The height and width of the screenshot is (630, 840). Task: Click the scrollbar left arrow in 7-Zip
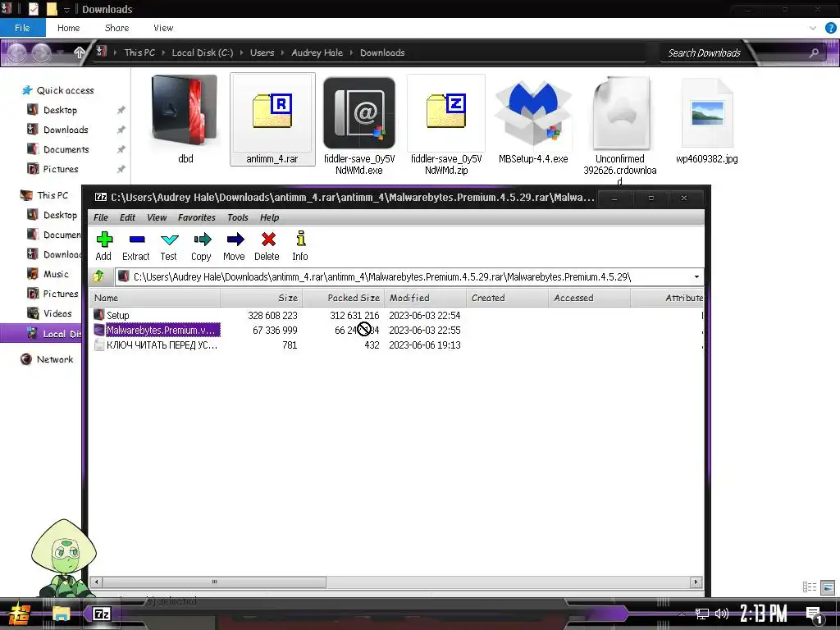tap(97, 582)
